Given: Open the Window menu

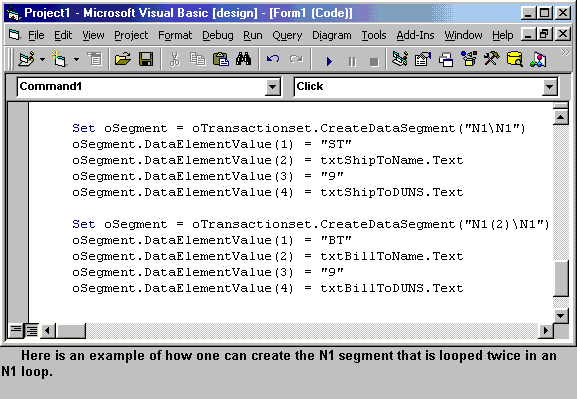Looking at the screenshot, I should coord(463,35).
